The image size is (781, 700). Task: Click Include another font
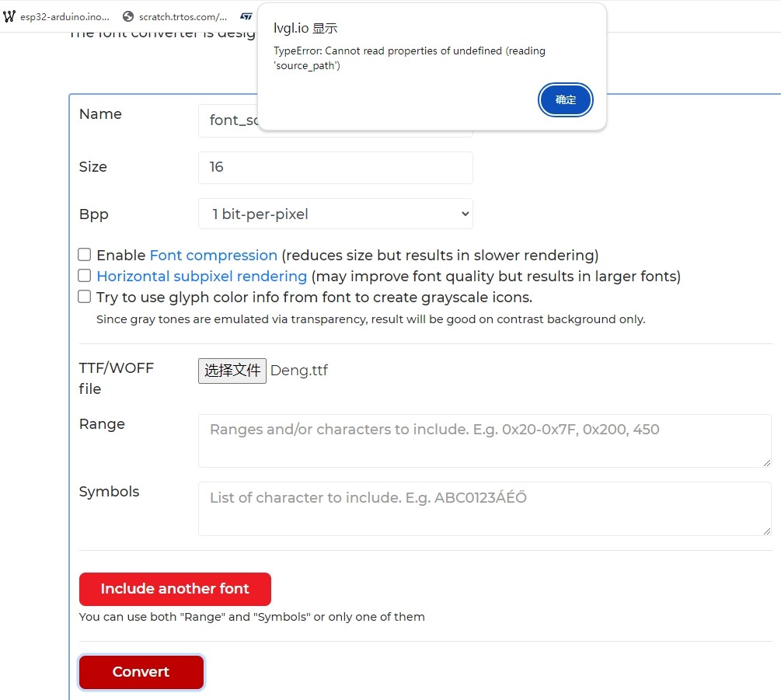pos(174,589)
